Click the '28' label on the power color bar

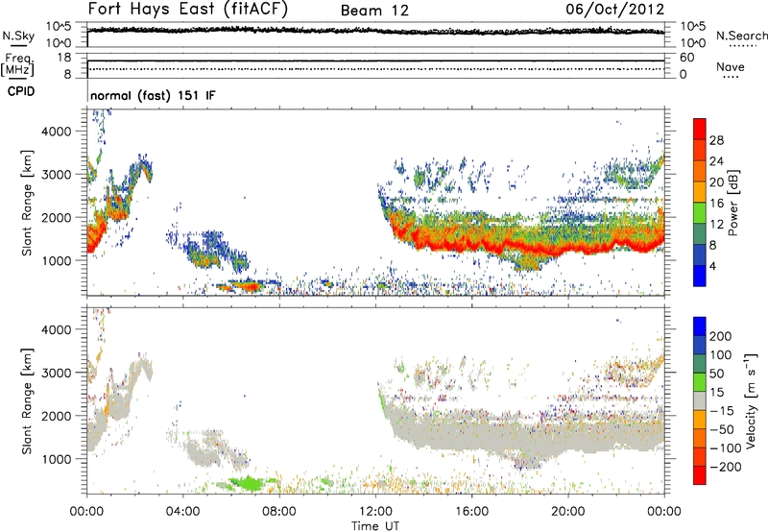(x=716, y=140)
